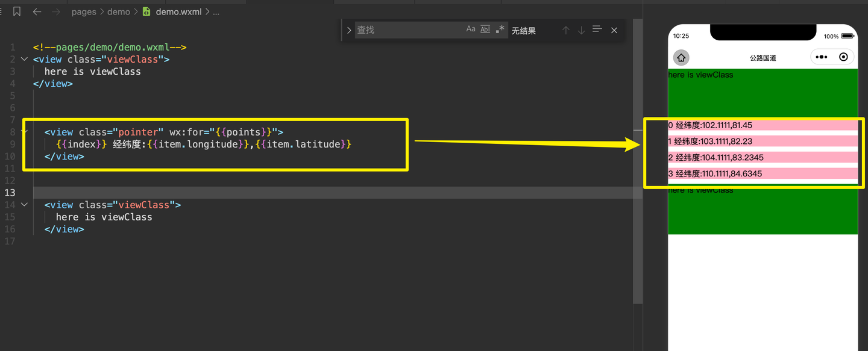868x351 pixels.
Task: Focus the 查找 search input field
Action: coord(409,30)
